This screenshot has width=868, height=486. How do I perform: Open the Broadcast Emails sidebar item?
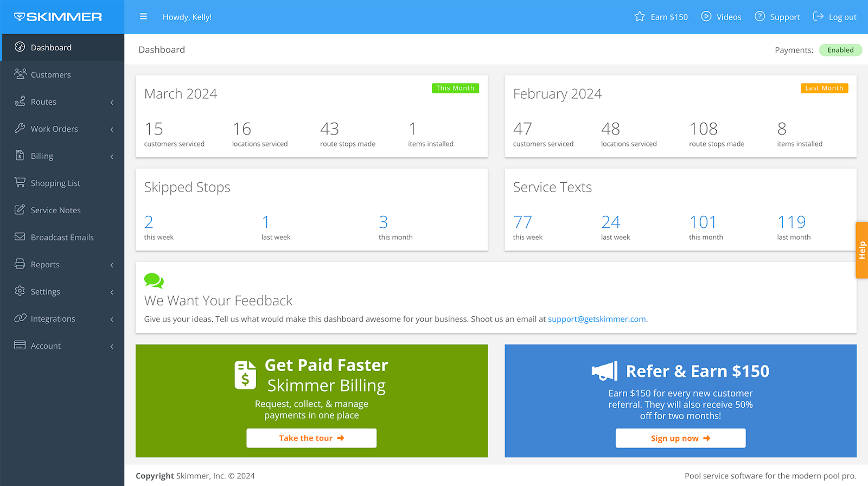coord(62,237)
